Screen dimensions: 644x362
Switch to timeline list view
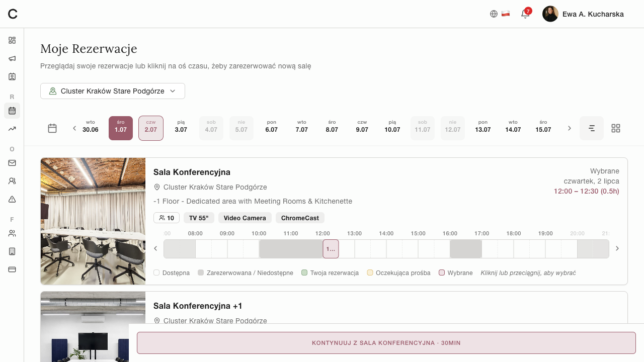click(592, 128)
